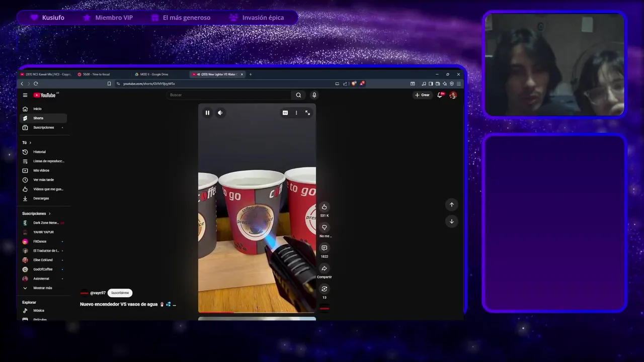The width and height of the screenshot is (644, 362).
Task: Like the Short with 531 K likes
Action: point(324,207)
